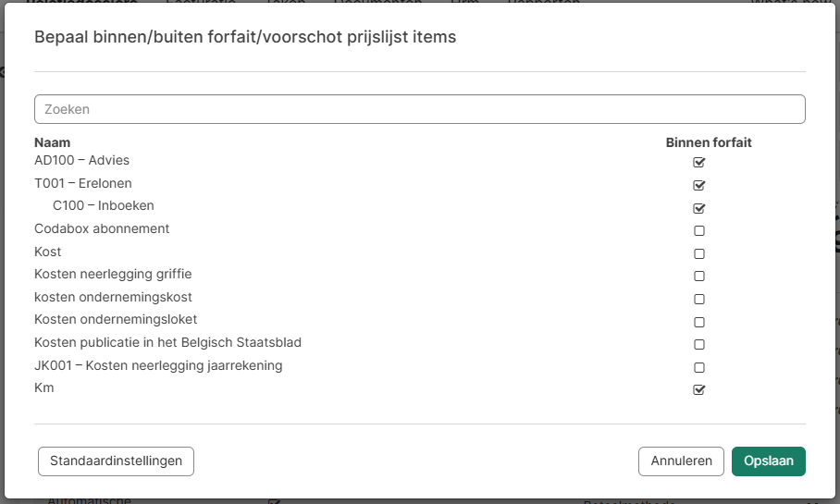Select the T001 – Erelonen row label
Screen dimensions: 840x504
pyautogui.click(x=83, y=183)
